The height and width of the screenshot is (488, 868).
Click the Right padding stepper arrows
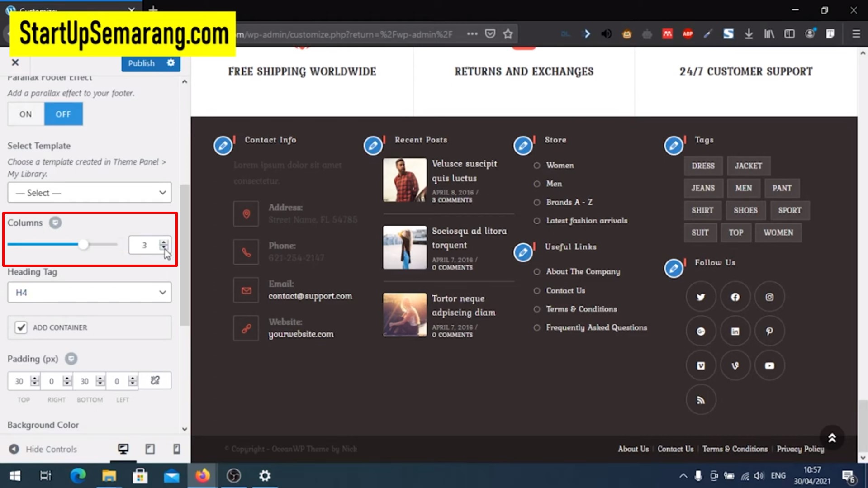click(x=67, y=381)
